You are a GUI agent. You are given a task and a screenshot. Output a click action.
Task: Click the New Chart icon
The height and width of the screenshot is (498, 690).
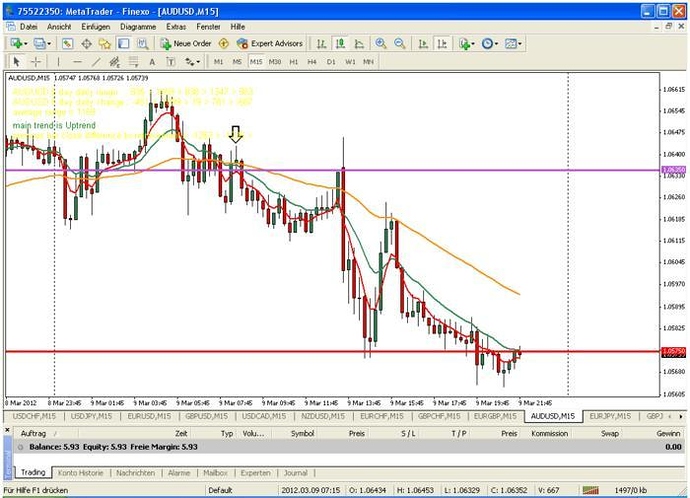point(16,44)
